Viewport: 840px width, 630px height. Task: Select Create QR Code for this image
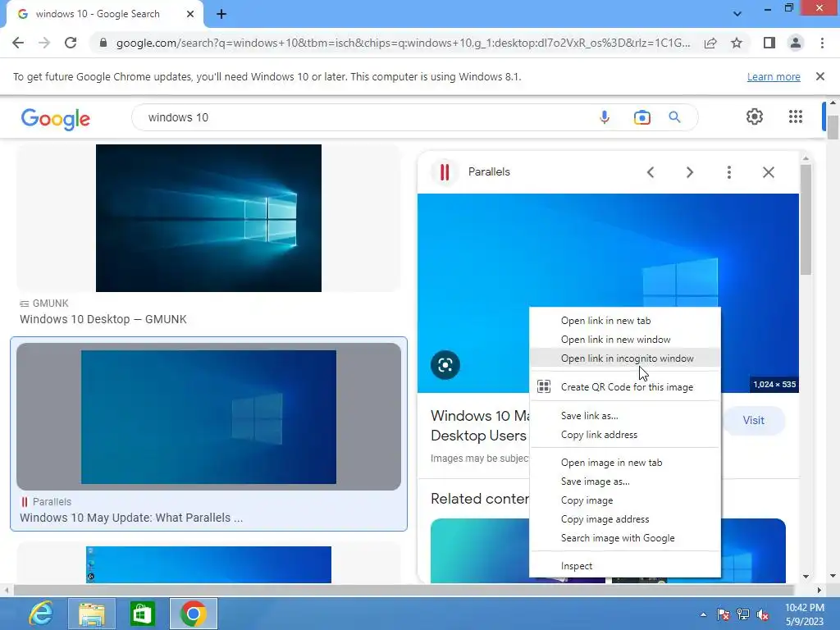point(624,387)
